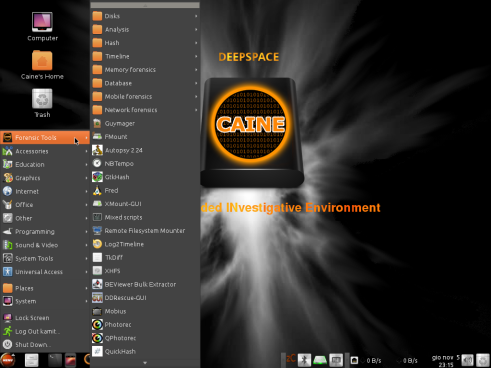Launch QuickHash
Screen dimensions: 491x368
coord(145,351)
